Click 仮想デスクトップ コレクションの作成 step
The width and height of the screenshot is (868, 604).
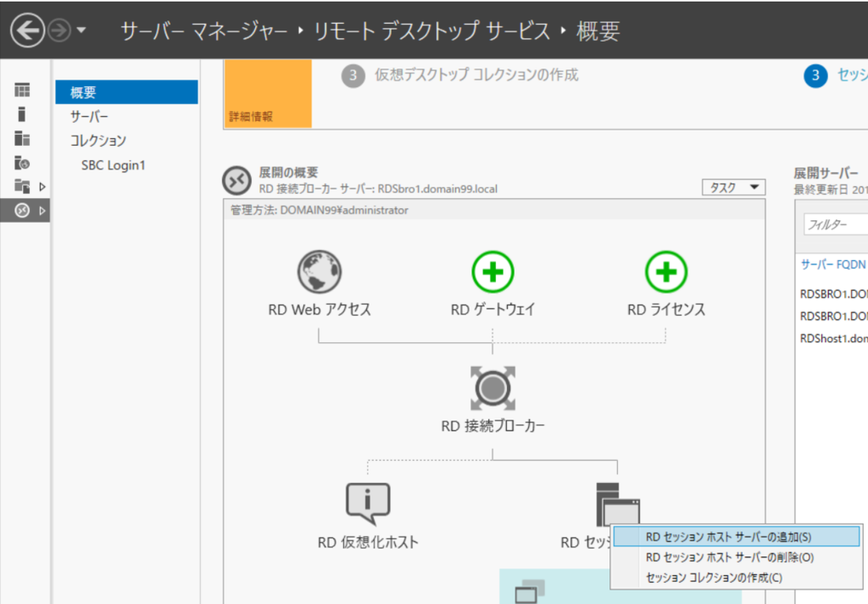pyautogui.click(x=476, y=75)
